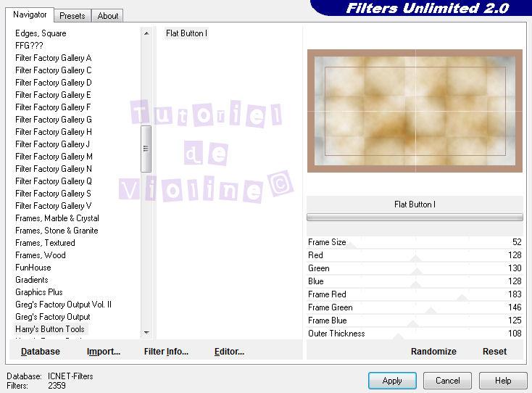
Task: Adjust the Frame Size slider
Action: tap(415, 243)
